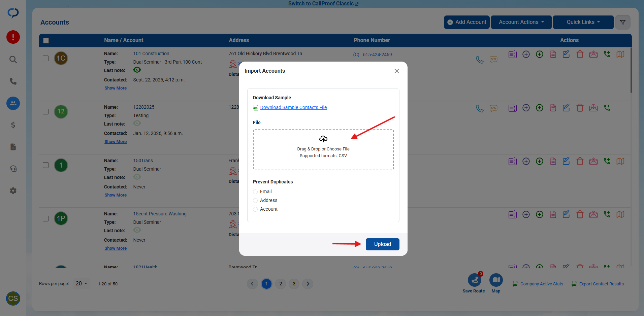Image resolution: width=644 pixels, height=316 pixels.
Task: Click green plus circle for 150Trans
Action: [x=540, y=161]
